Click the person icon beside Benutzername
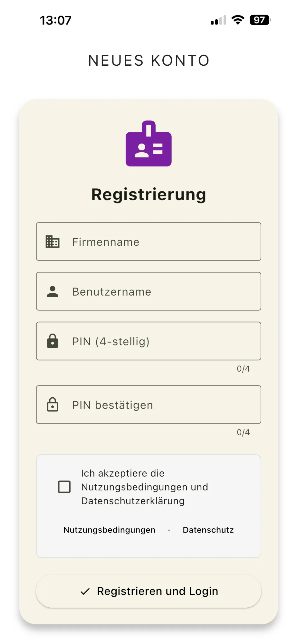 click(x=53, y=291)
